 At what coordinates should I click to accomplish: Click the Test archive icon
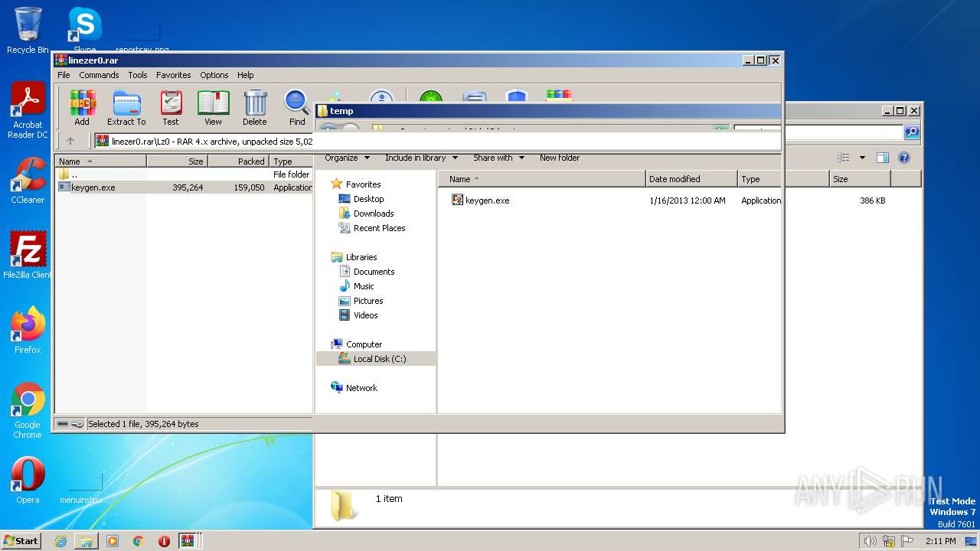[171, 108]
